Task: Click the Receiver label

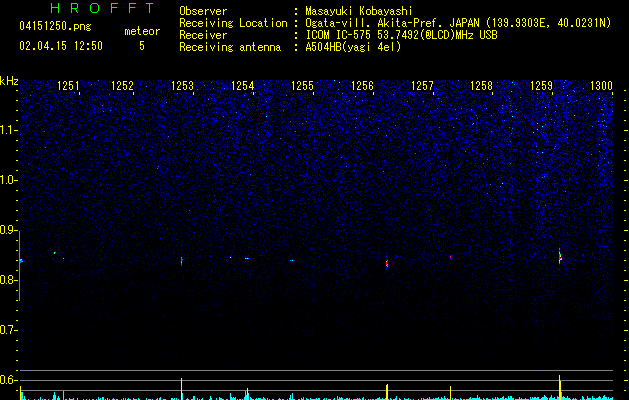Action: (x=203, y=35)
